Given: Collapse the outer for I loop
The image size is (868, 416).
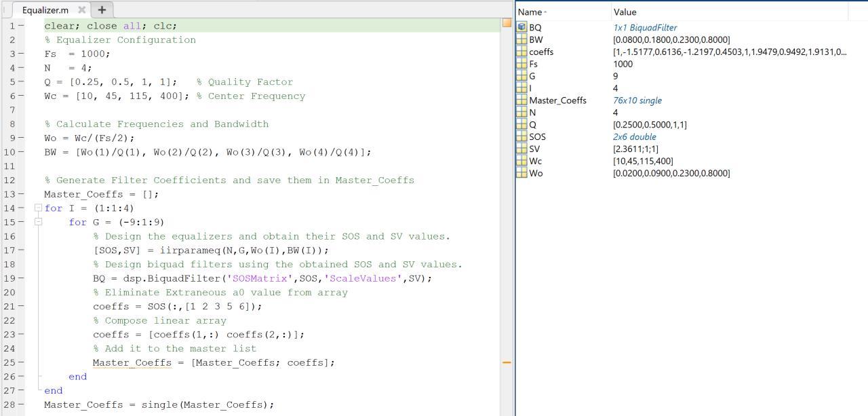Looking at the screenshot, I should 38,208.
